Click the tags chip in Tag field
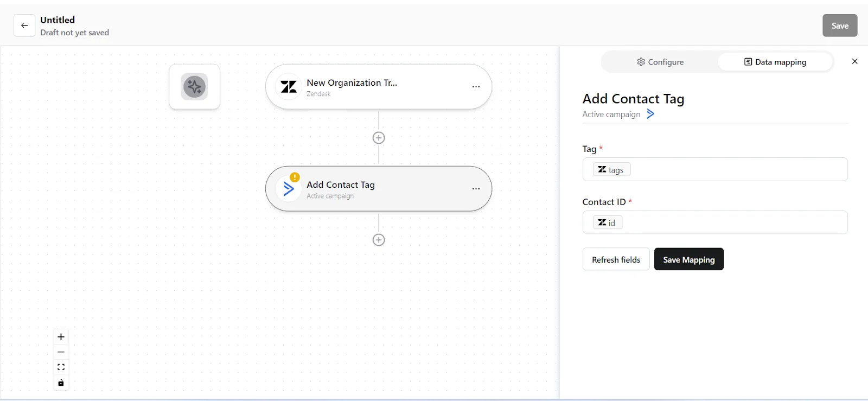Viewport: 868px width, 401px height. pos(611,170)
